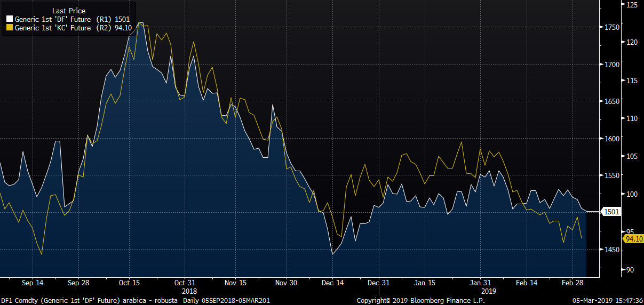Click the white 1501 last-price tag on axis
This screenshot has height=305, width=644.
point(611,212)
